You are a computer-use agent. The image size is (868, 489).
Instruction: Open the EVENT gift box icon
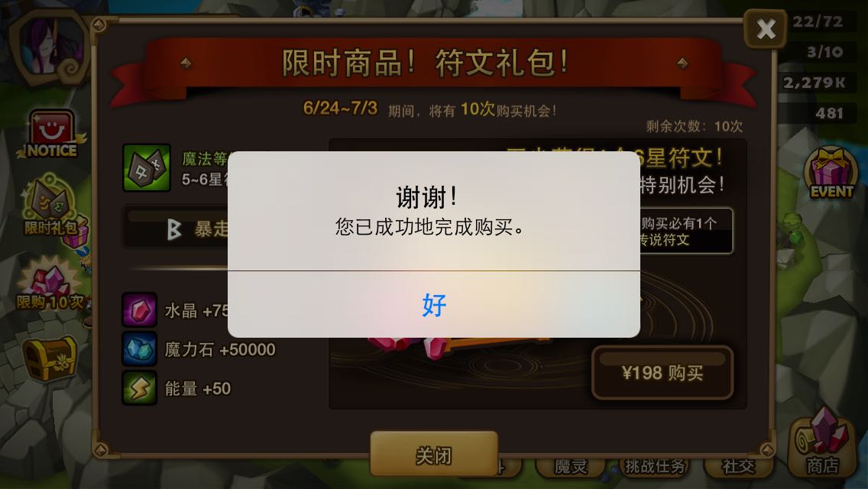tap(831, 173)
